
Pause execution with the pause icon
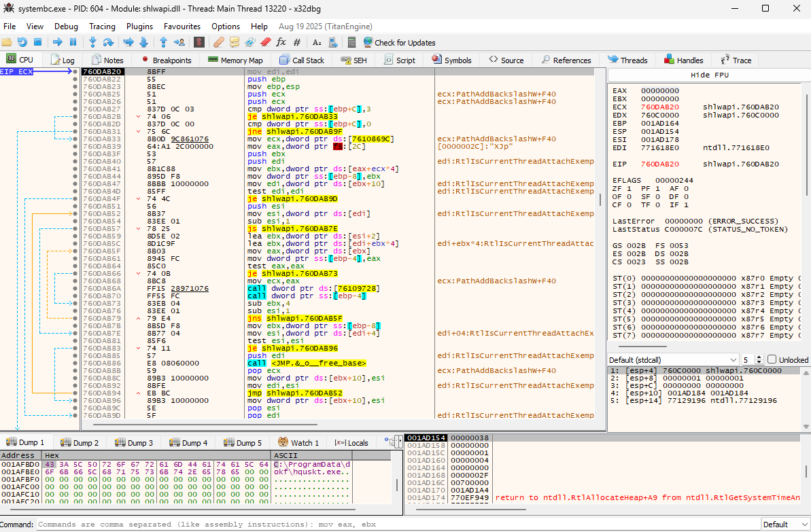click(x=73, y=42)
